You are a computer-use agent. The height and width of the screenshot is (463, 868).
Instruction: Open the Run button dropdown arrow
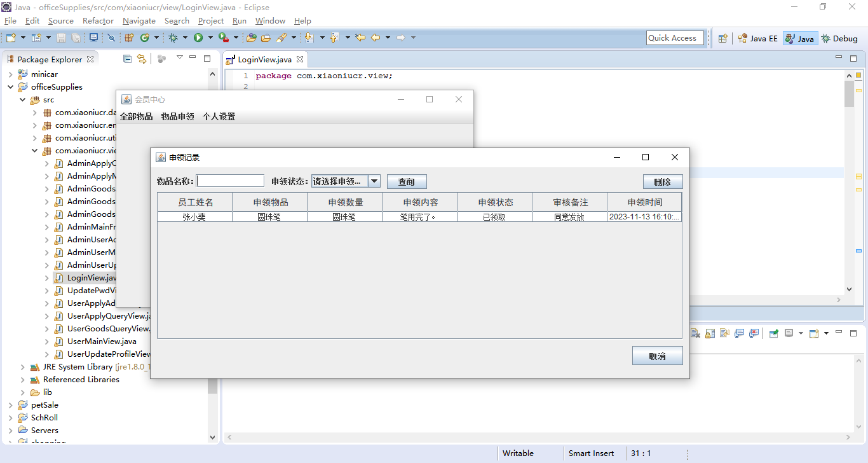tap(210, 38)
